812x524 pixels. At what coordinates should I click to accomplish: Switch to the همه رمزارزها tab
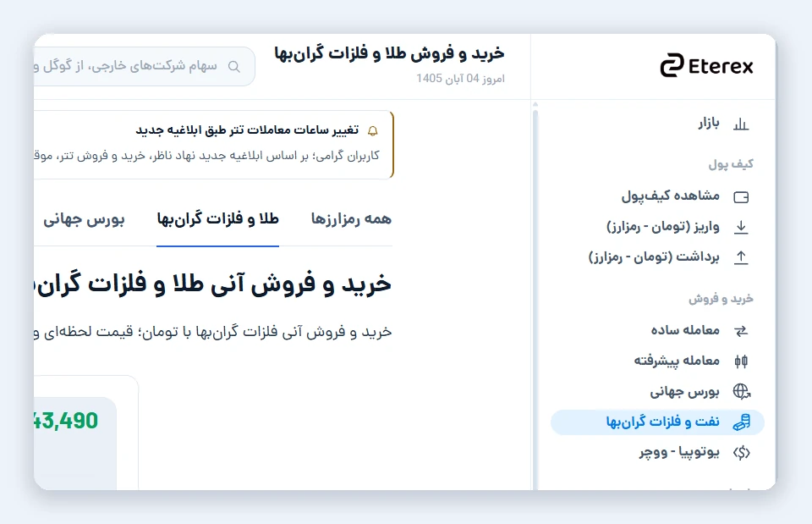351,219
